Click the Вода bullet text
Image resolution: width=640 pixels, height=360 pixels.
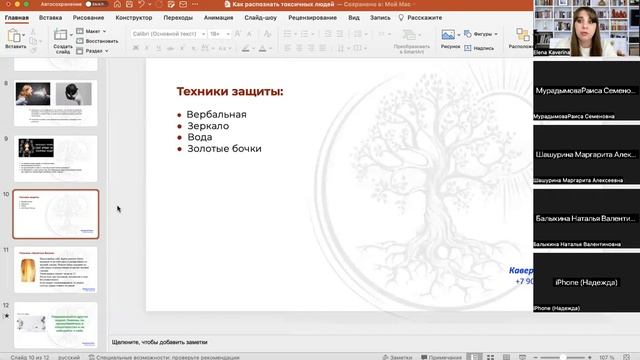(200, 137)
